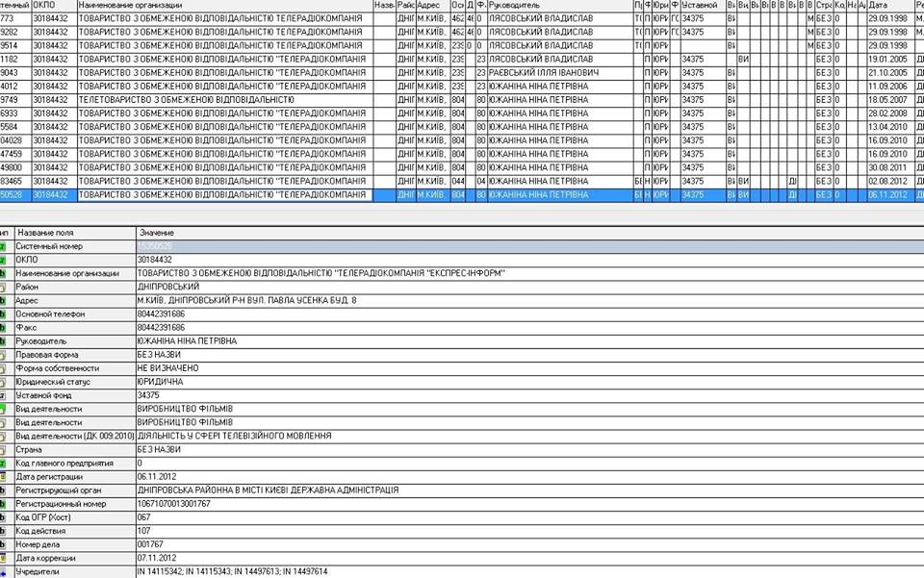Click the Дата column header in the table
Image resolution: width=924 pixels, height=578 pixels.
[890, 5]
